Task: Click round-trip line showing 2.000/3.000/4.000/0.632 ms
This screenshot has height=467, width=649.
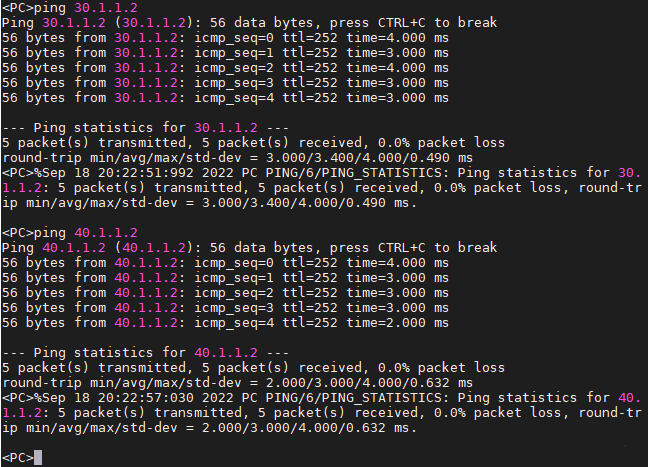Action: pos(237,383)
